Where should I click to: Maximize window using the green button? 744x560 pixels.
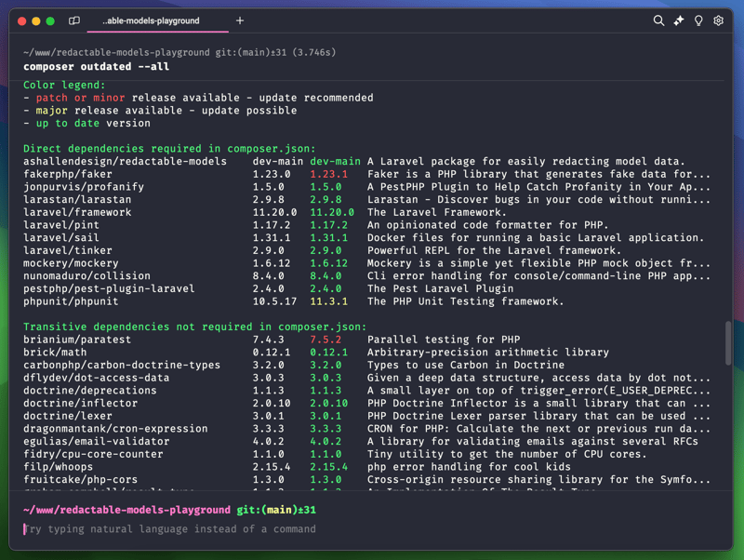click(x=50, y=20)
